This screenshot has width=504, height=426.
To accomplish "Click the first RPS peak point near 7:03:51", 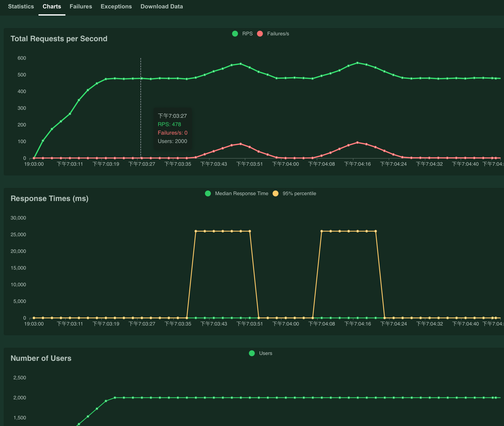I will point(240,64).
